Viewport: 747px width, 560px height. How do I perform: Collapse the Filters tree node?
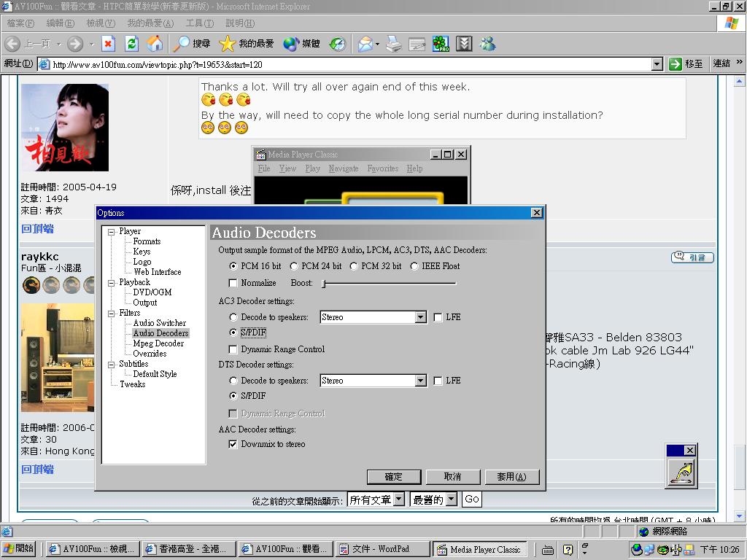tap(112, 313)
